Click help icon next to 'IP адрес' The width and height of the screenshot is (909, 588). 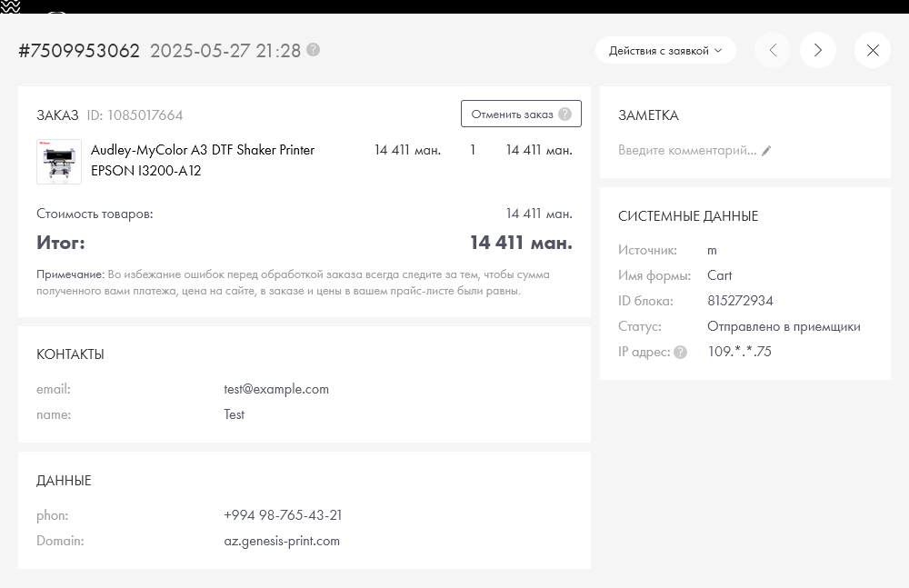click(681, 352)
